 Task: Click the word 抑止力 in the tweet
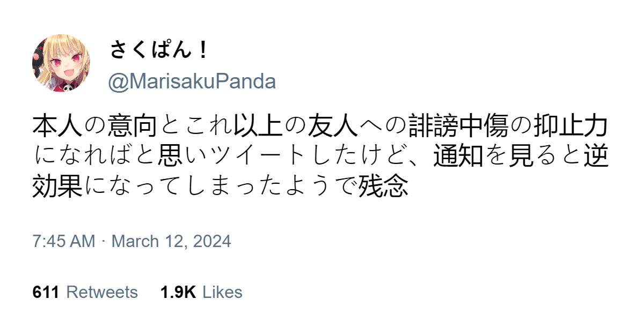[x=572, y=126]
